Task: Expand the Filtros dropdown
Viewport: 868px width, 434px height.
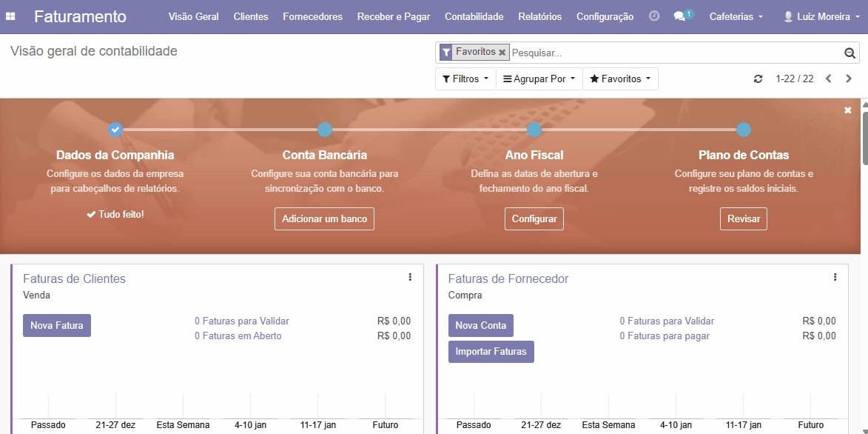Action: (465, 79)
